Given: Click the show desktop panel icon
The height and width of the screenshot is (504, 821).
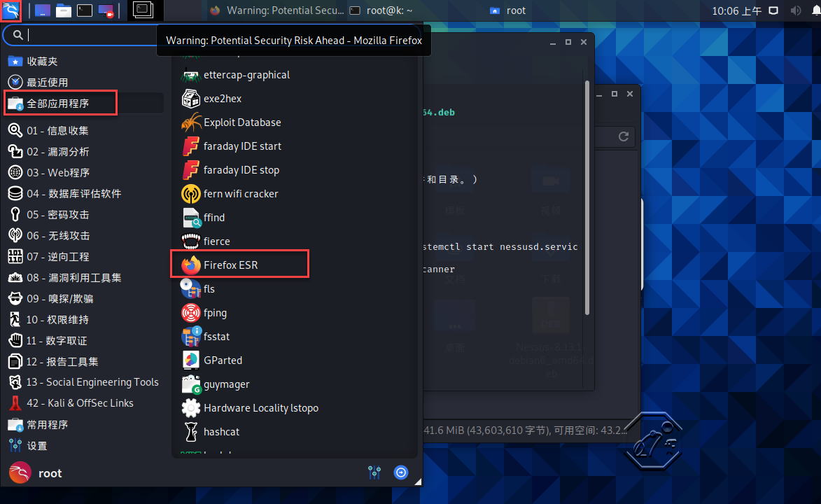Looking at the screenshot, I should point(43,10).
